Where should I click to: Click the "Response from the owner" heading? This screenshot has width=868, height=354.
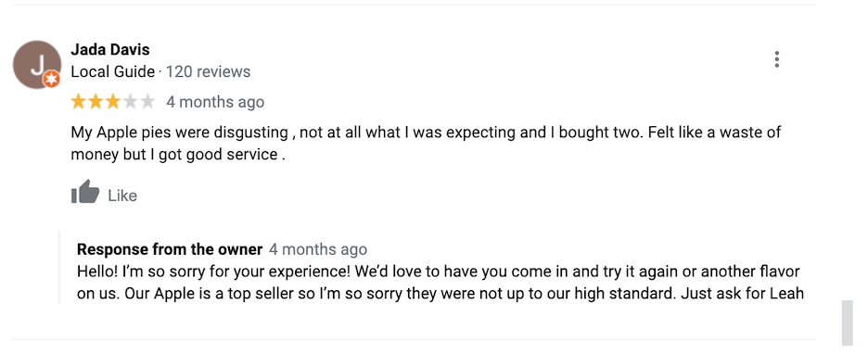pyautogui.click(x=170, y=249)
